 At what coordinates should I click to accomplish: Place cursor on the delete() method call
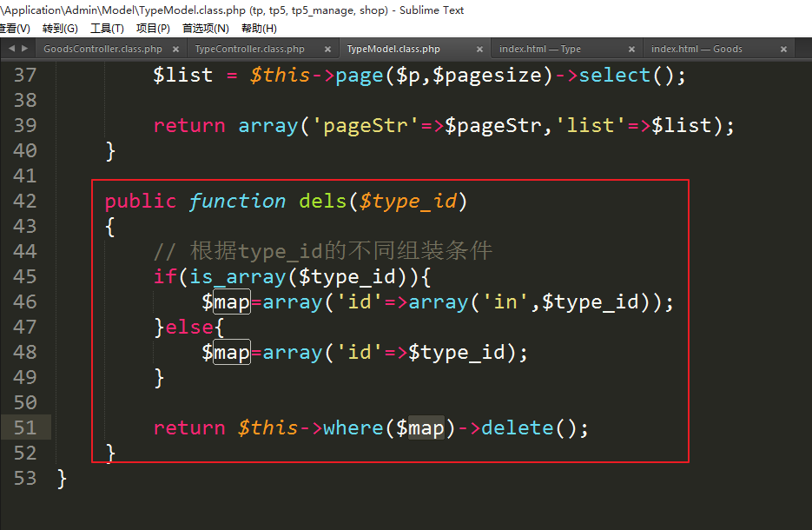518,427
